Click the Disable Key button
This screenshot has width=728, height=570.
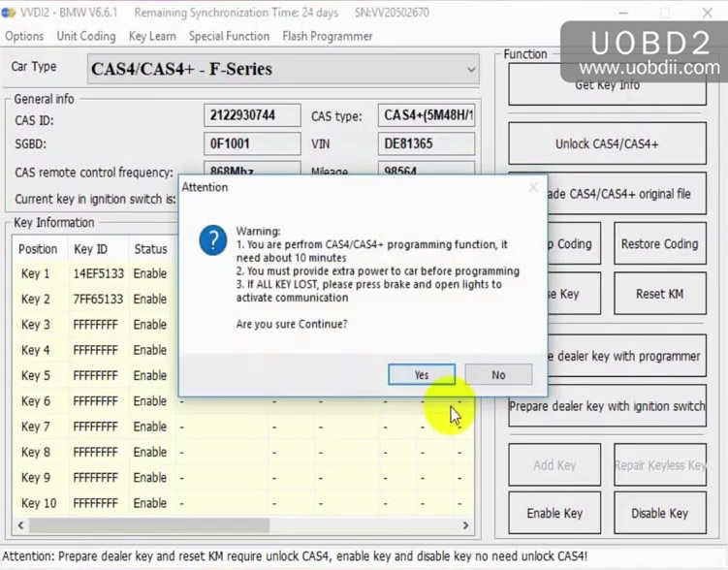pyautogui.click(x=660, y=513)
